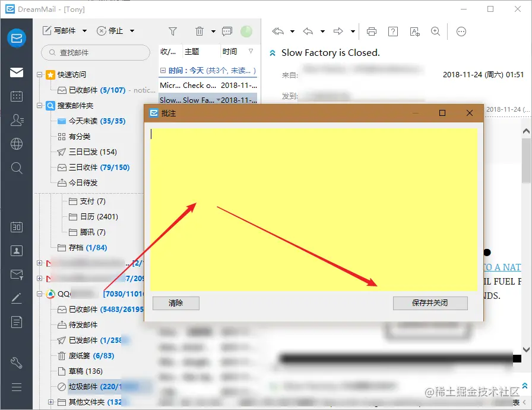Open the delete button dropdown arrow
This screenshot has height=410, width=532.
tap(213, 31)
